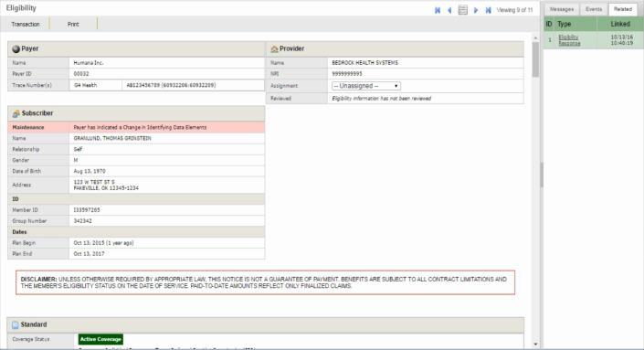Click the Maintenance change notice text
Screen dimensions: 644x350
[x=140, y=127]
